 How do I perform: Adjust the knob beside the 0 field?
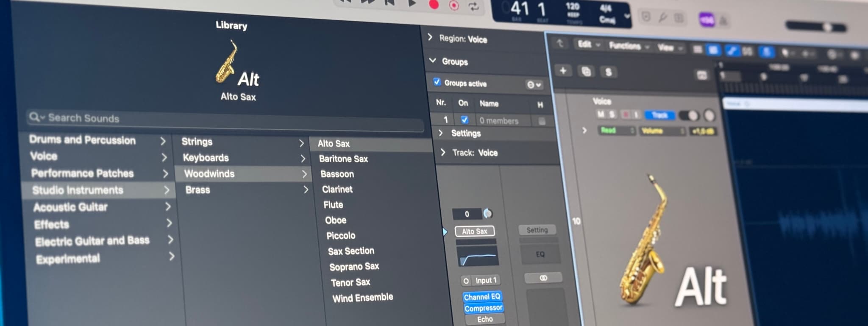click(x=488, y=213)
